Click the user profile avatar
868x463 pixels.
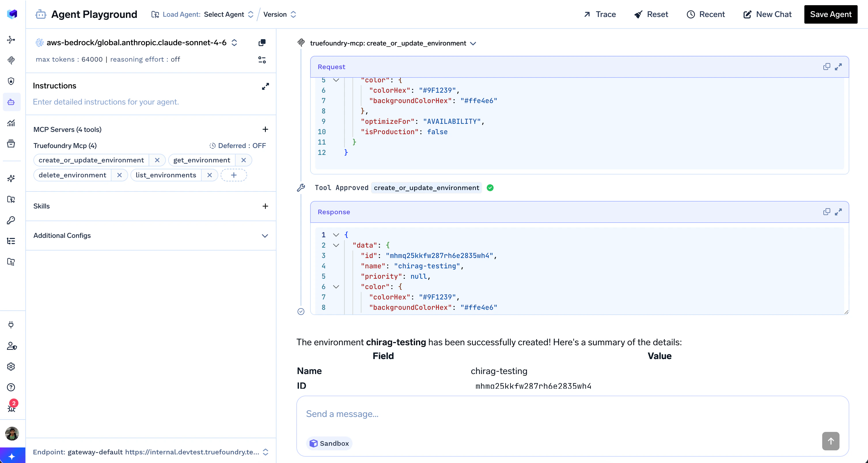pos(12,433)
